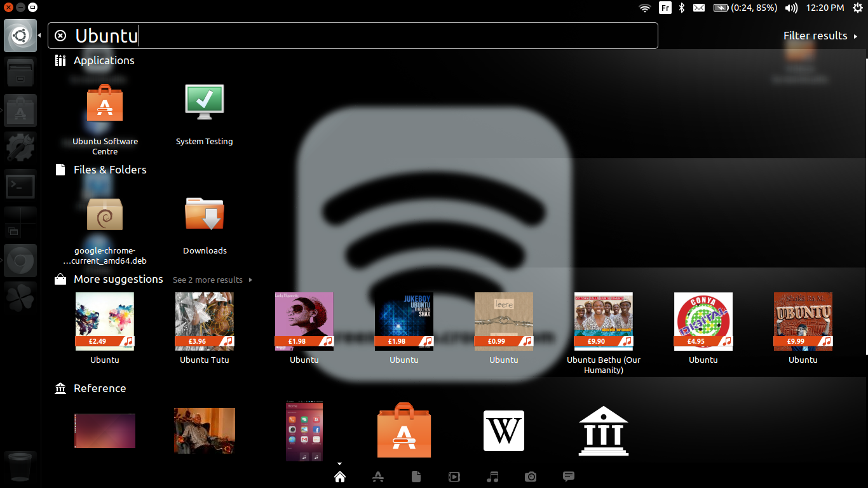Open the Wi-Fi network indicator

point(645,8)
